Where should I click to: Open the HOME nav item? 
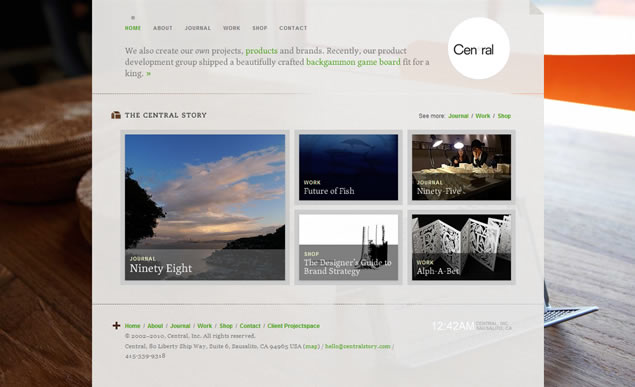[133, 28]
